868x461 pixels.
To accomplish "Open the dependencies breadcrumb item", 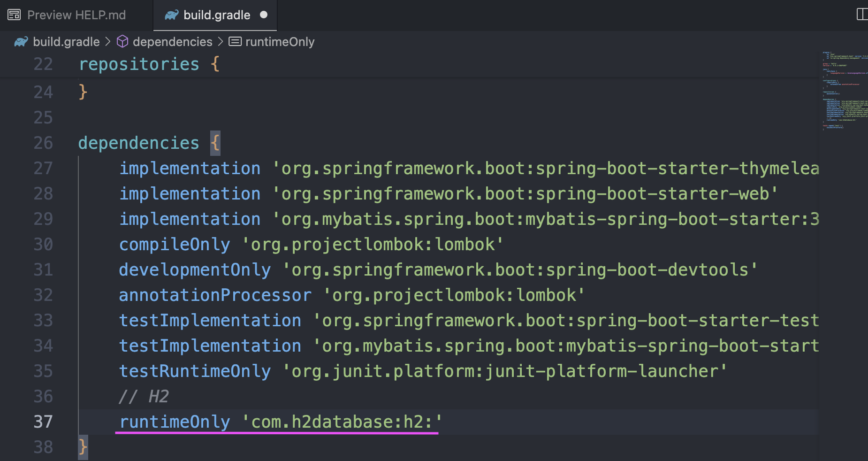I will tap(172, 42).
